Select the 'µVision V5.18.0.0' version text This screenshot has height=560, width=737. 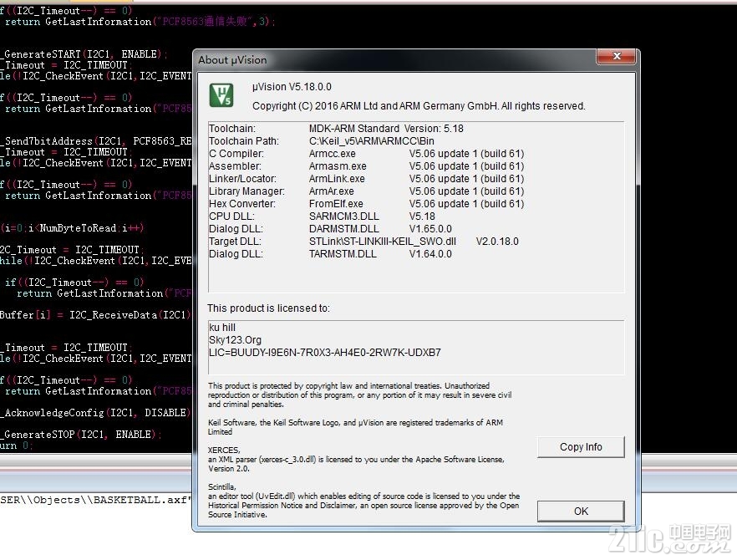[x=292, y=87]
